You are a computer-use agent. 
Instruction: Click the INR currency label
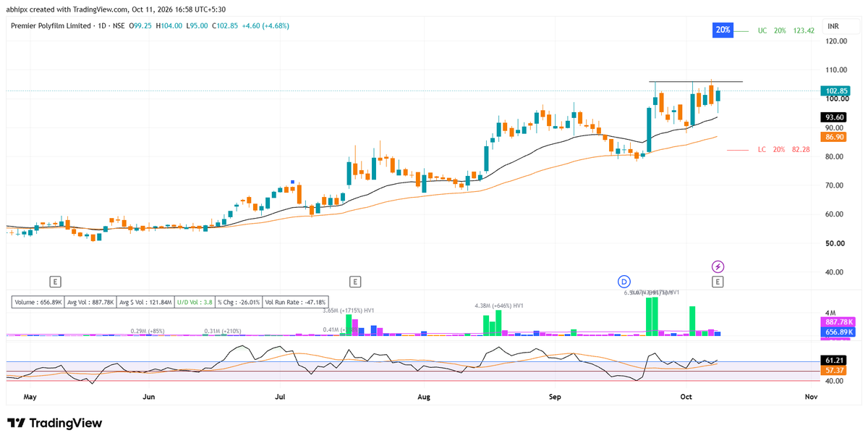tap(833, 25)
